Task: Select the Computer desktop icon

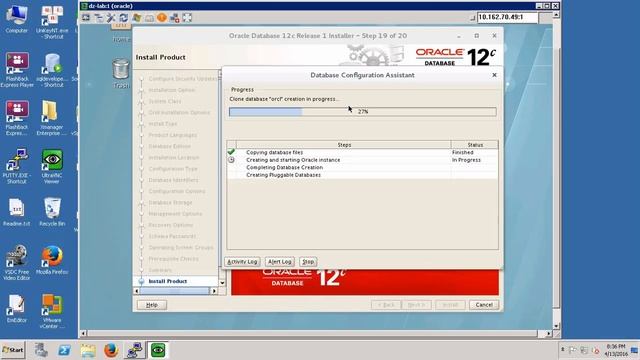Action: point(16,20)
